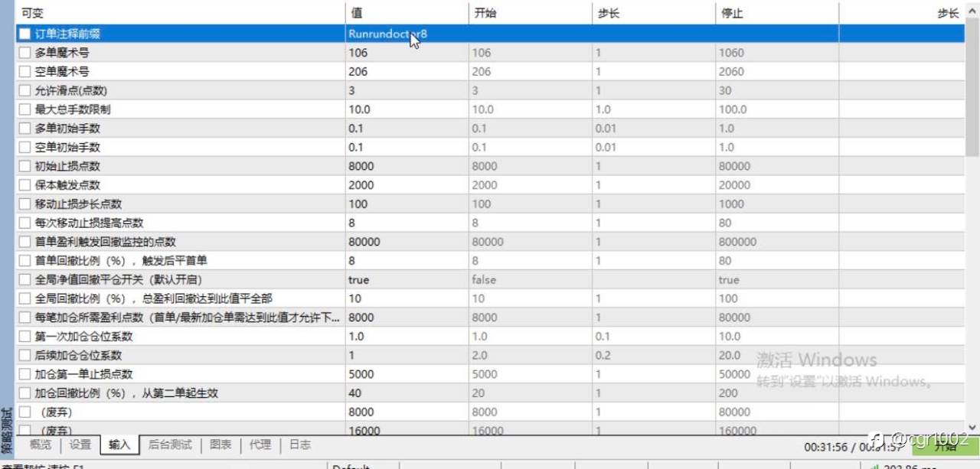Tick the checkbox for 订单注释前缀
Image resolution: width=980 pixels, height=469 pixels.
pyautogui.click(x=25, y=34)
